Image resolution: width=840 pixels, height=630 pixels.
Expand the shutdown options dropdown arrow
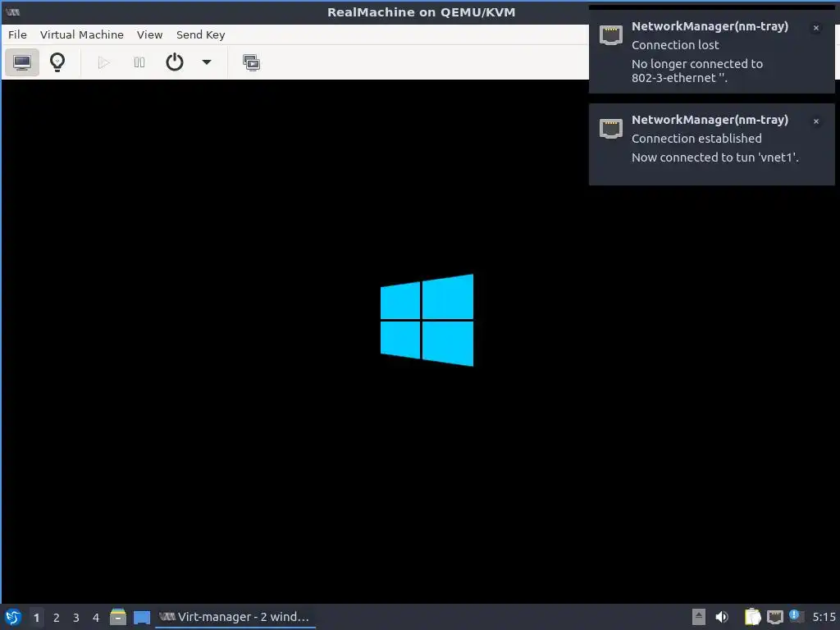click(206, 62)
